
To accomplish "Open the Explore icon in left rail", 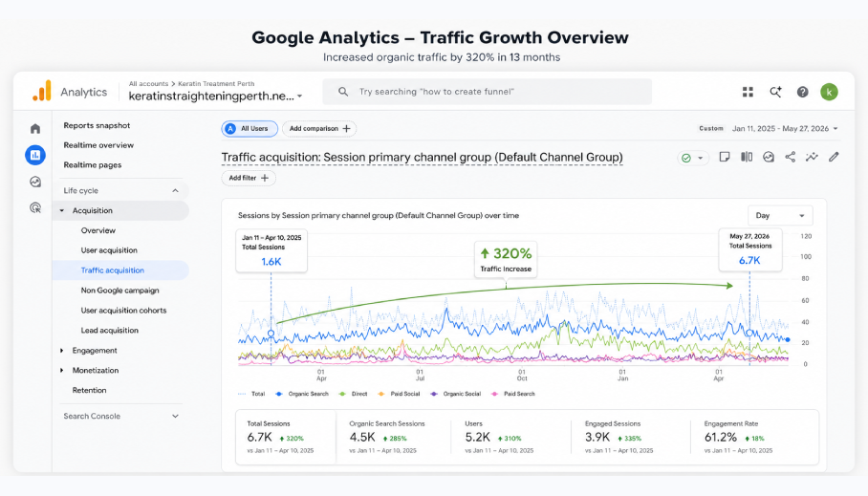I will pos(34,182).
